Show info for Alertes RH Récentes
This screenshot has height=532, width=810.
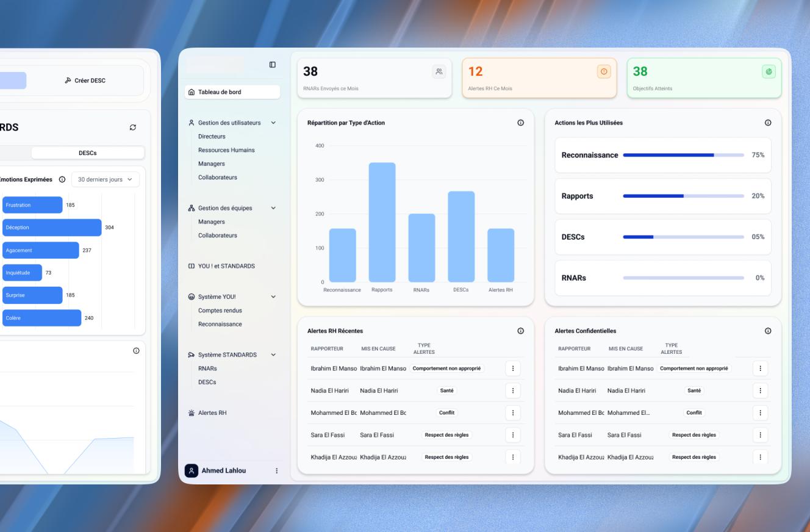click(x=520, y=331)
